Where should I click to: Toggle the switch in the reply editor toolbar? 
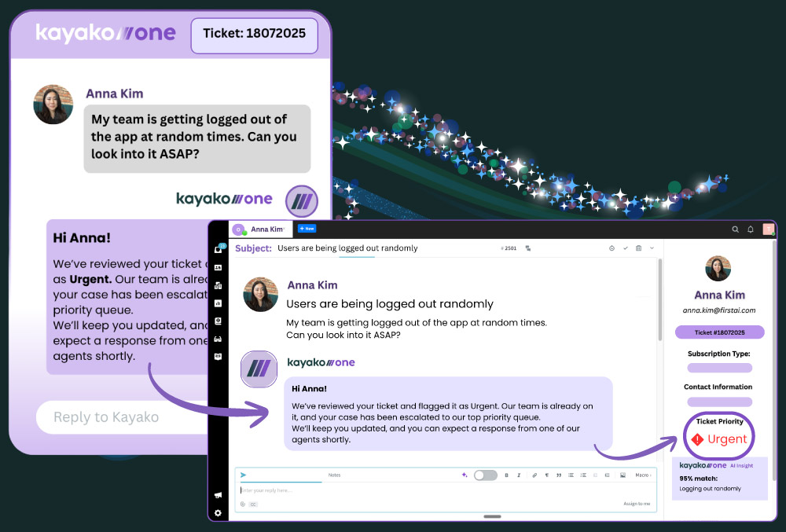(x=485, y=475)
